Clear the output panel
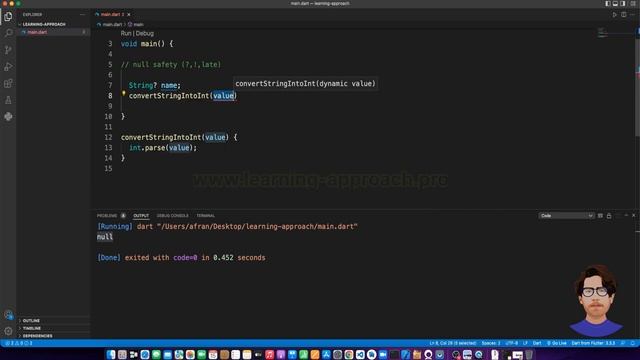640x360 pixels. tap(600, 216)
